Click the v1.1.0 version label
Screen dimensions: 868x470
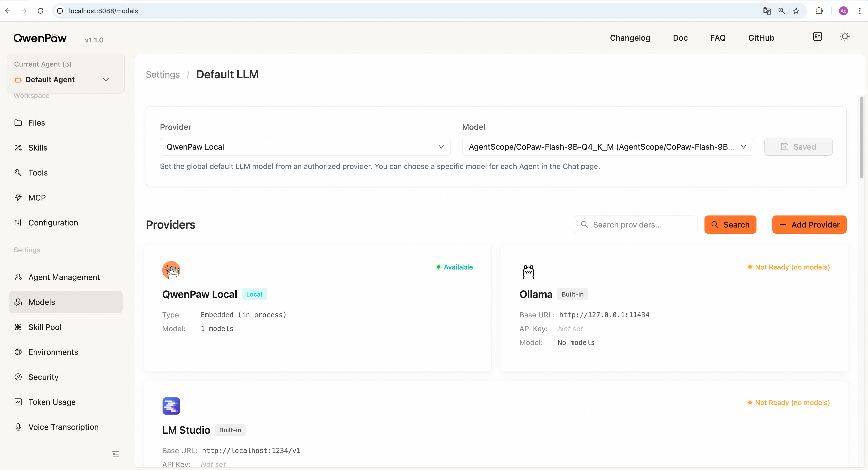[94, 40]
